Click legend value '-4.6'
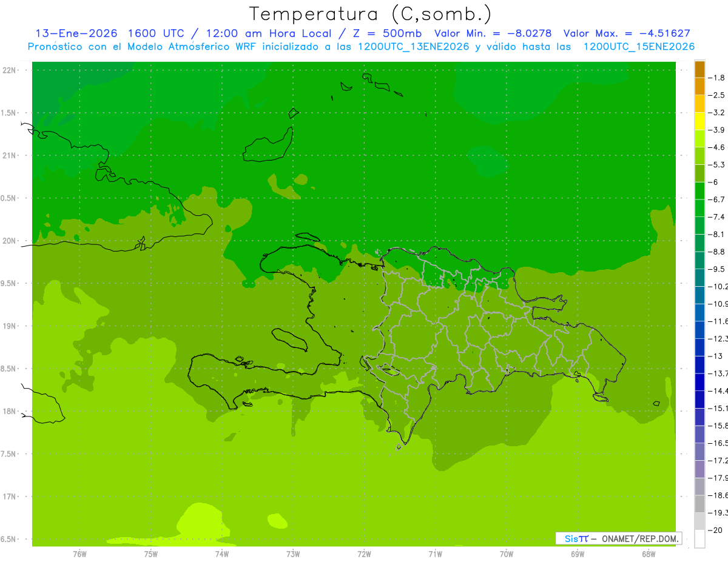This screenshot has height=562, width=728. [x=717, y=147]
